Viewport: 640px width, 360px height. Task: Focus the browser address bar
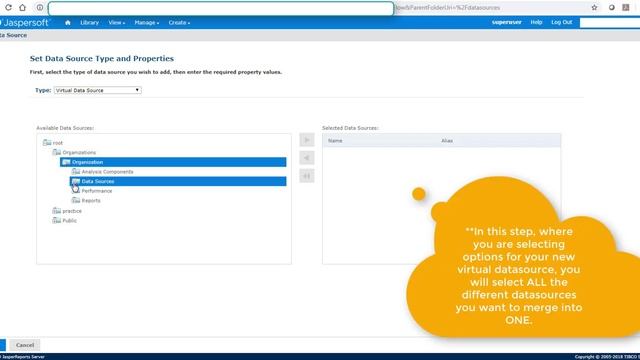tap(221, 8)
